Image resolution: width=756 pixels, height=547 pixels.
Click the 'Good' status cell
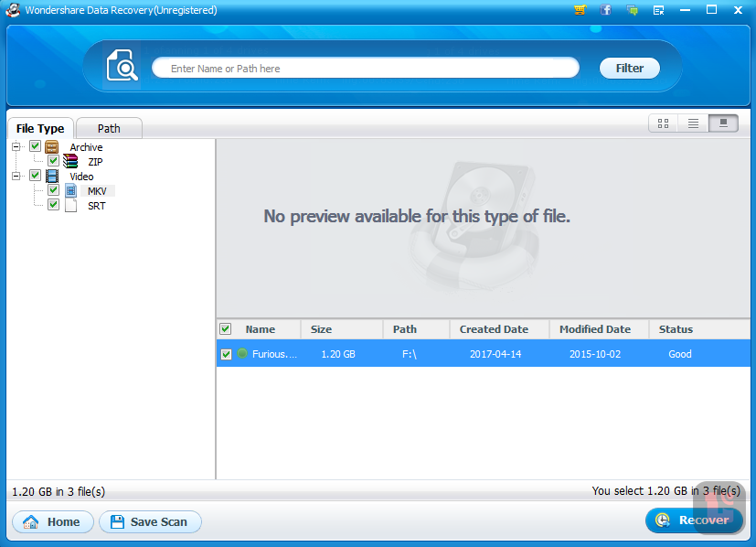680,354
